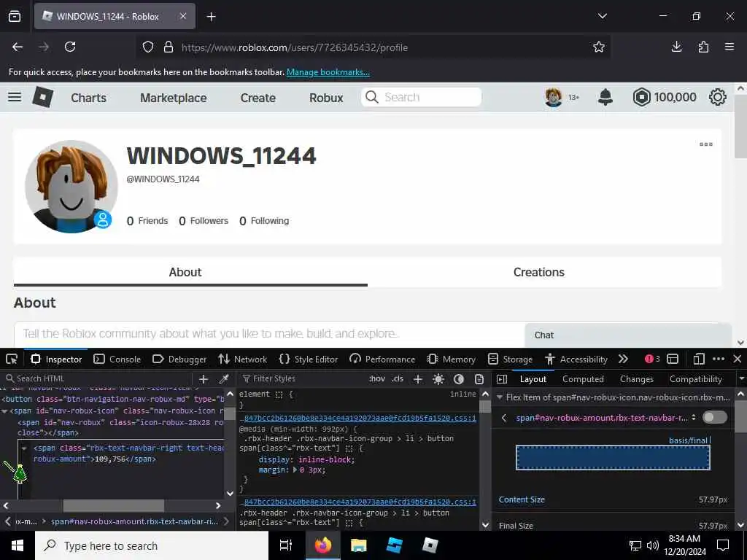Click the element picker icon in DevTools
Image resolution: width=747 pixels, height=560 pixels.
[x=12, y=359]
